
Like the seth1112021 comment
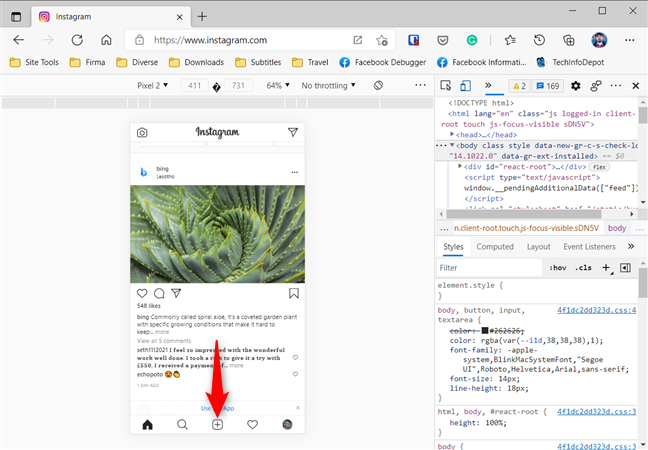point(295,357)
